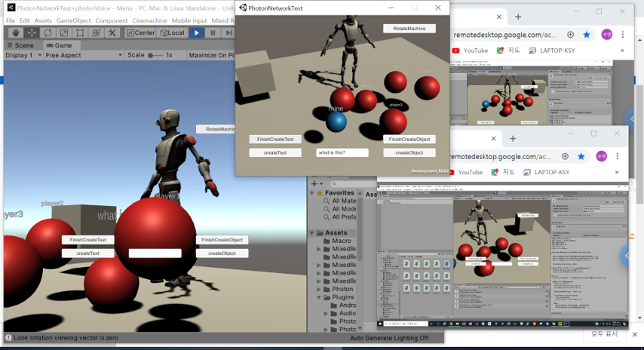Open the three-dot menu in front Chrome window

tap(618, 156)
